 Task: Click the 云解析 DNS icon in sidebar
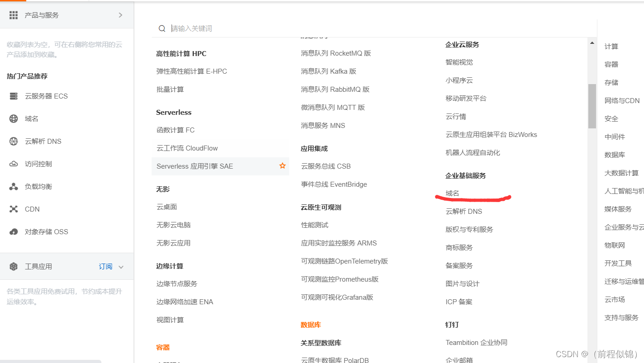click(x=14, y=141)
